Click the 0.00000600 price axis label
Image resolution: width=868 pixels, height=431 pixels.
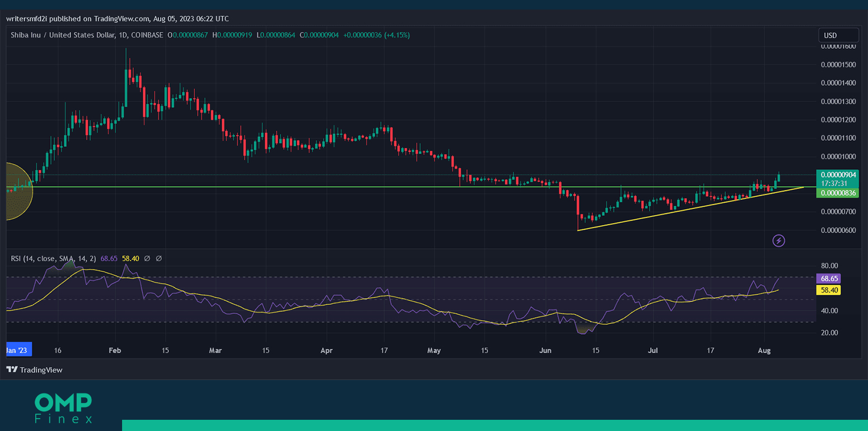838,230
